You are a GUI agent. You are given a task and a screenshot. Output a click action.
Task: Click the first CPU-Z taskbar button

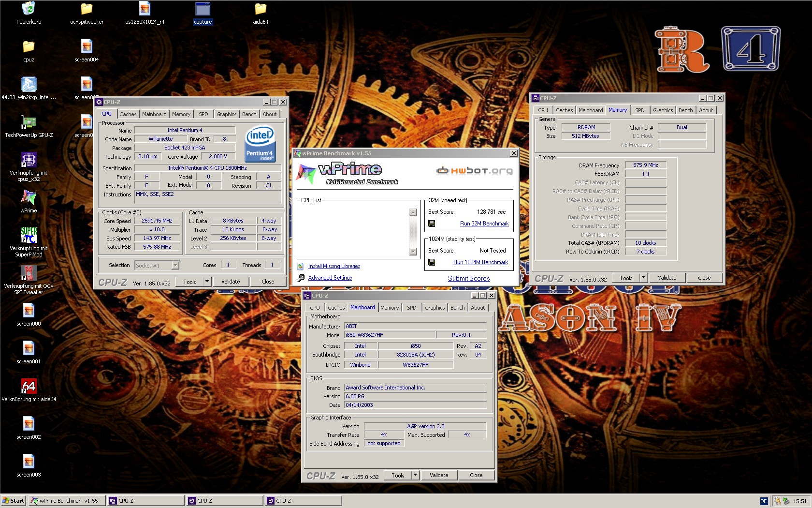point(145,501)
